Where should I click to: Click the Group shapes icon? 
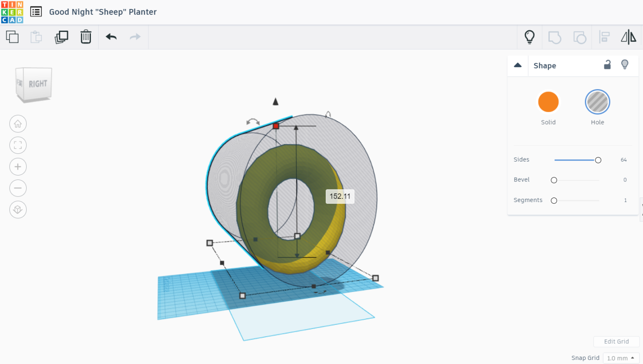tap(554, 37)
